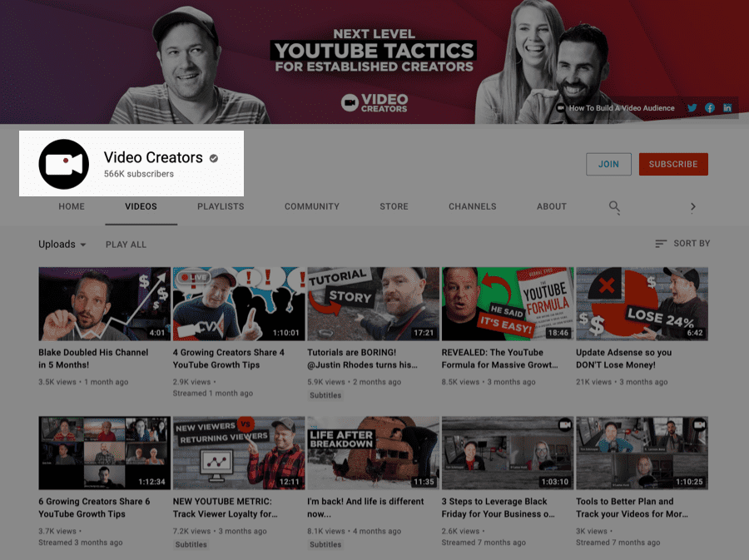This screenshot has height=560, width=749.
Task: Open the 6 Growing Creators thumbnail
Action: coord(105,453)
